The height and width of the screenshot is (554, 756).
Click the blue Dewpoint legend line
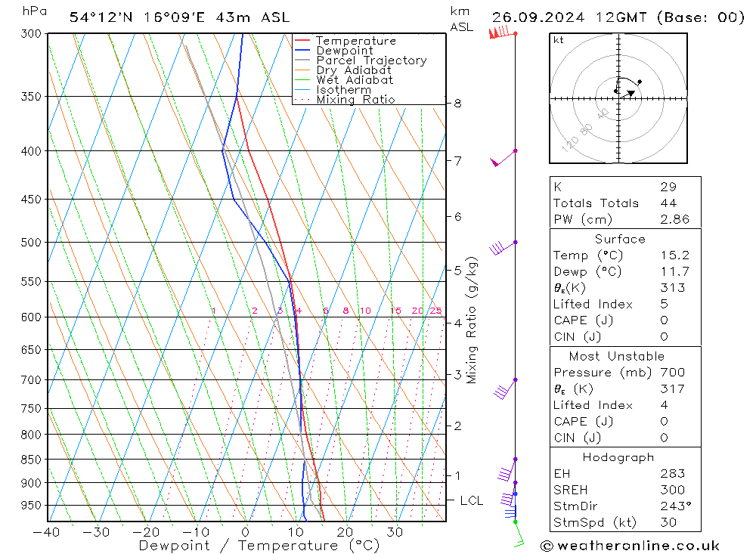[302, 50]
